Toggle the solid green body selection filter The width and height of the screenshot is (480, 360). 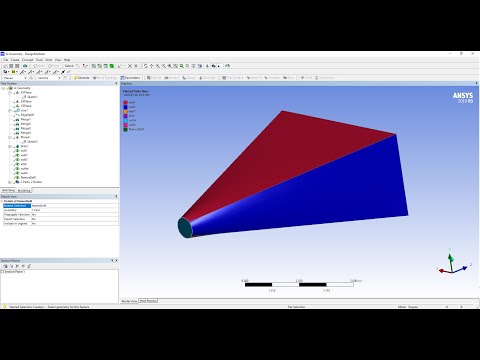tap(112, 66)
